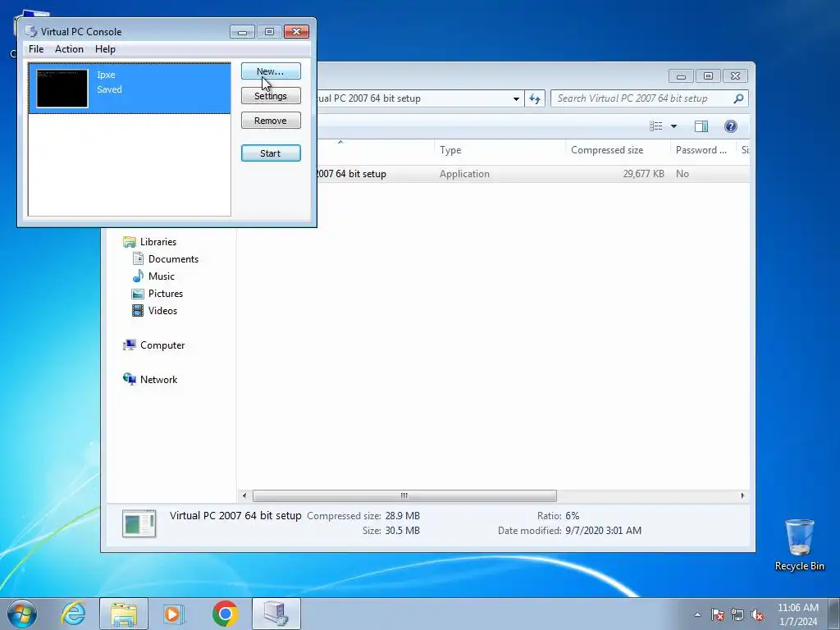Select the '29,677 KB' compressed size cell
Image resolution: width=840 pixels, height=630 pixels.
pos(643,174)
